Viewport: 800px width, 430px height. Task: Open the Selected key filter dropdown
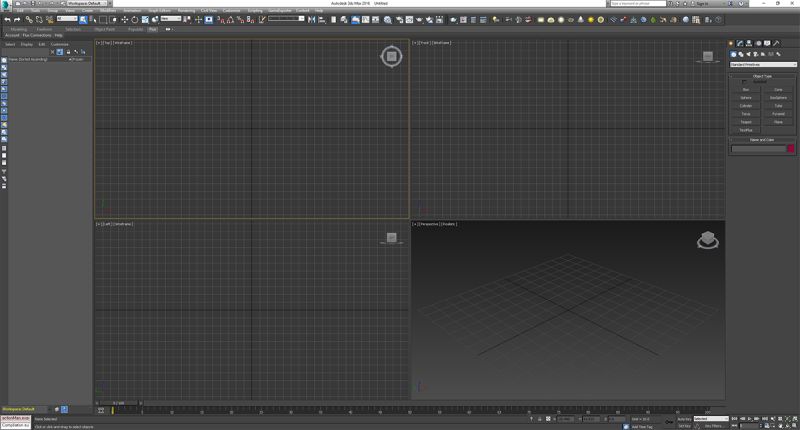tap(711, 419)
